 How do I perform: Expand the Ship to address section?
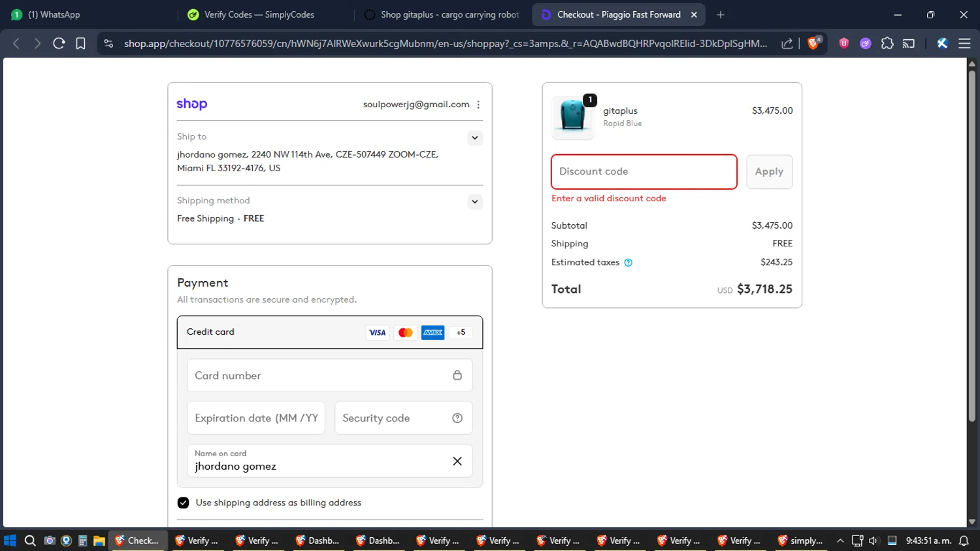pyautogui.click(x=475, y=138)
